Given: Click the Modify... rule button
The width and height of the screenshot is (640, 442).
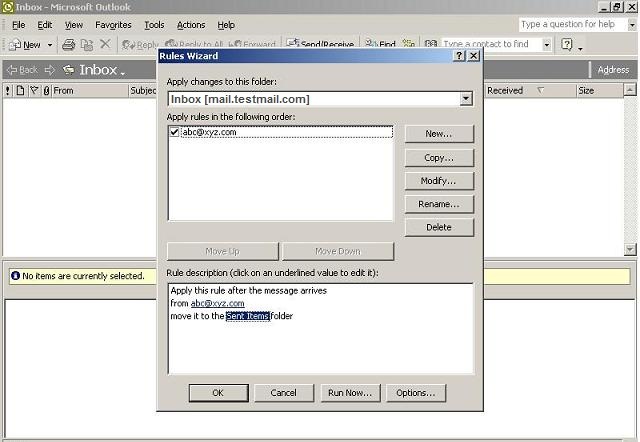Looking at the screenshot, I should pyautogui.click(x=439, y=181).
